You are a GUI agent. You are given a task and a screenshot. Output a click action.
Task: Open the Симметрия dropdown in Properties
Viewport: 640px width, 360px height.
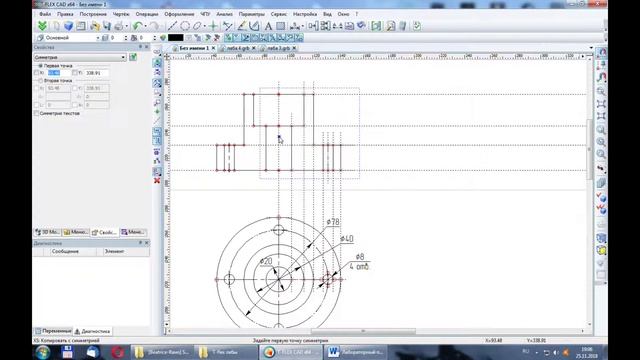point(80,57)
